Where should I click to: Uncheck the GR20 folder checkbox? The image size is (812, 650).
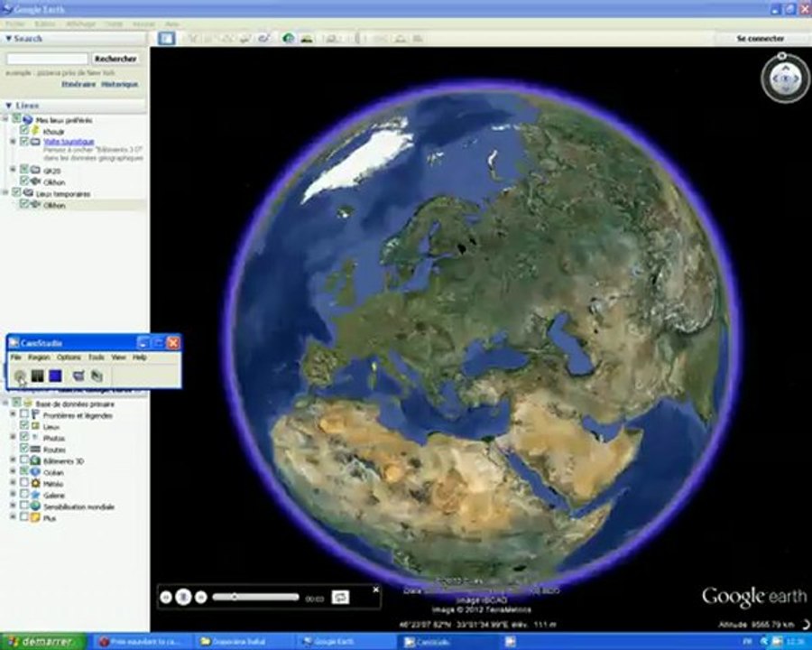pos(23,170)
